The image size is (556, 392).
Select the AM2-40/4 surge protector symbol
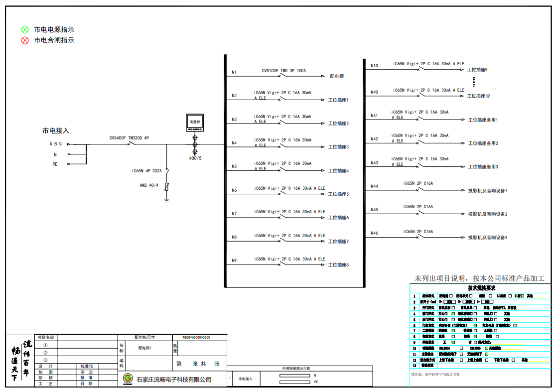167,186
